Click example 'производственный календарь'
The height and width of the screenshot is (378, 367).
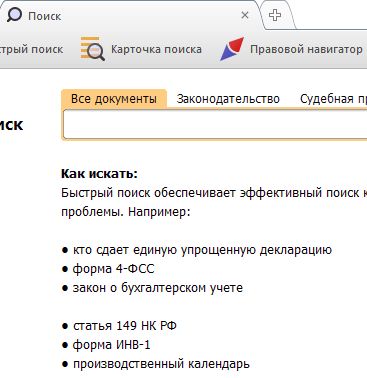click(x=161, y=363)
